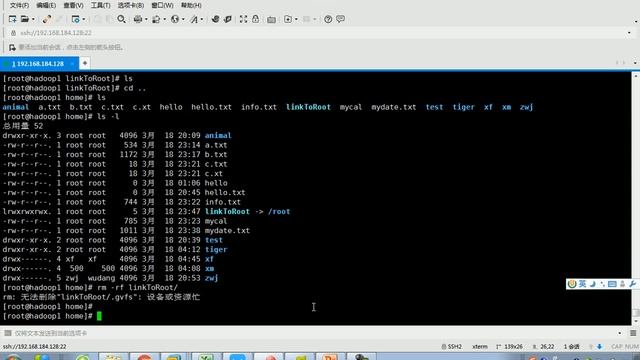Expand the plus-box icon dropdown arrow

pos(296,19)
